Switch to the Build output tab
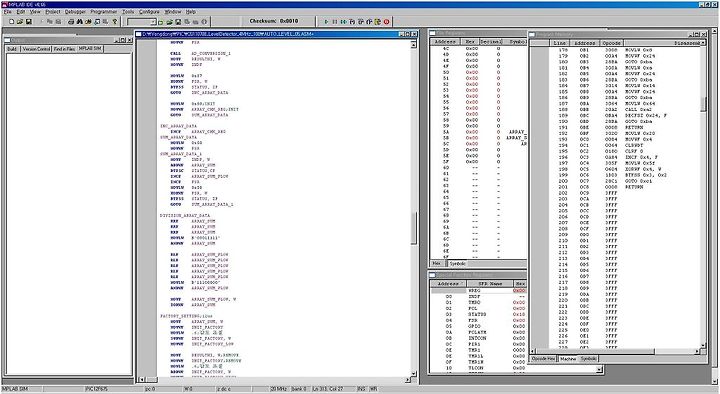 point(12,49)
